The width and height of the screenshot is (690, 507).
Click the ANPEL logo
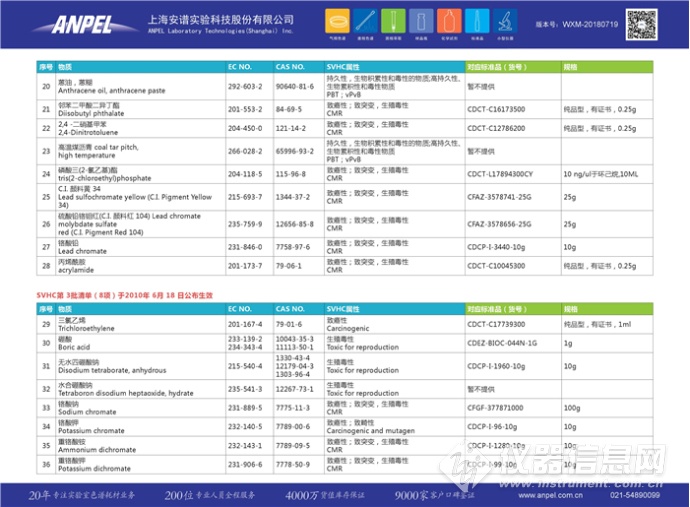[x=84, y=25]
